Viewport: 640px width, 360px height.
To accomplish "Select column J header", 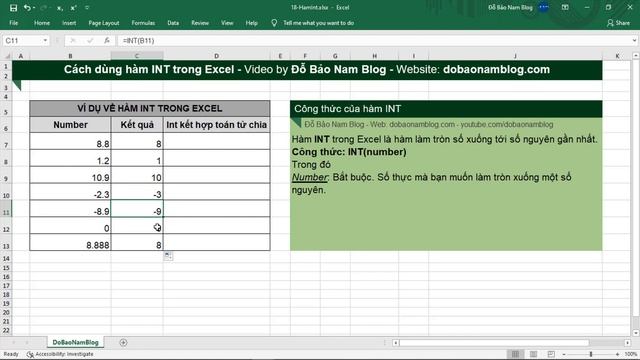I will (515, 56).
